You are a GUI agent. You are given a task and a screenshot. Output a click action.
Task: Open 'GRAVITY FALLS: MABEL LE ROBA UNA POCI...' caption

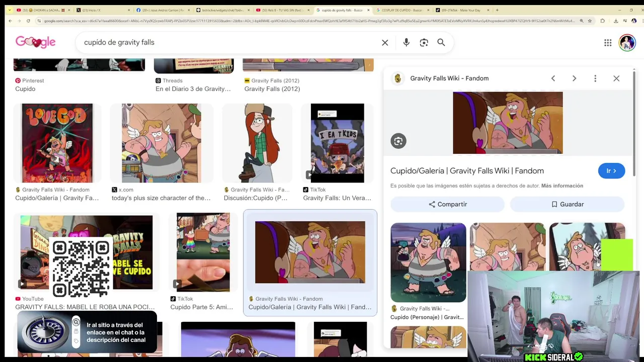(85, 307)
